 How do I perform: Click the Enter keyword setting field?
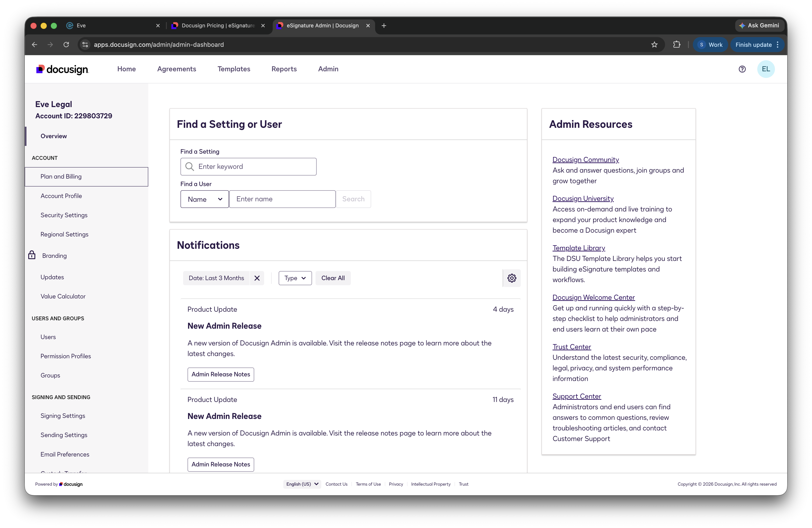coord(248,167)
